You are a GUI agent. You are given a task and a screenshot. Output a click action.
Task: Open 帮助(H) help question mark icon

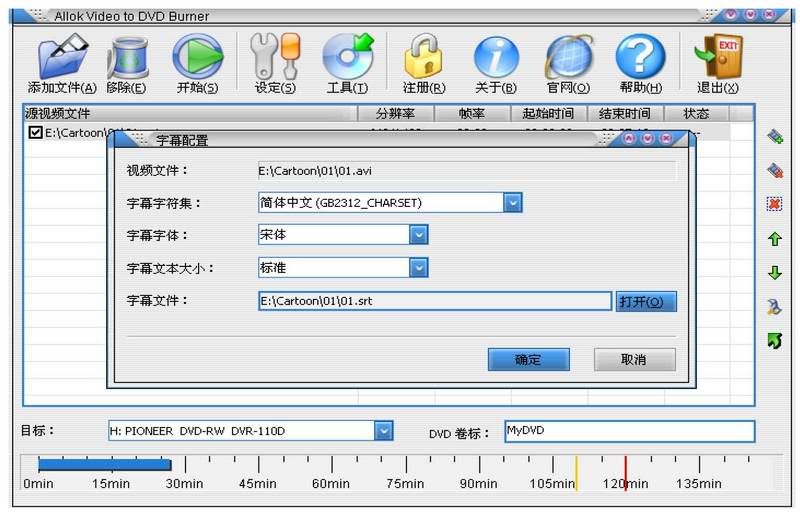[x=640, y=62]
